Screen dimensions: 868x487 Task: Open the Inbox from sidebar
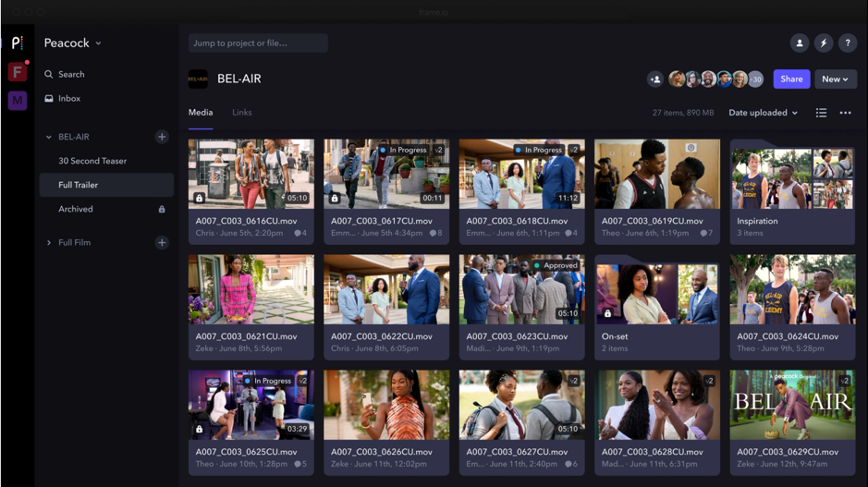pyautogui.click(x=69, y=98)
